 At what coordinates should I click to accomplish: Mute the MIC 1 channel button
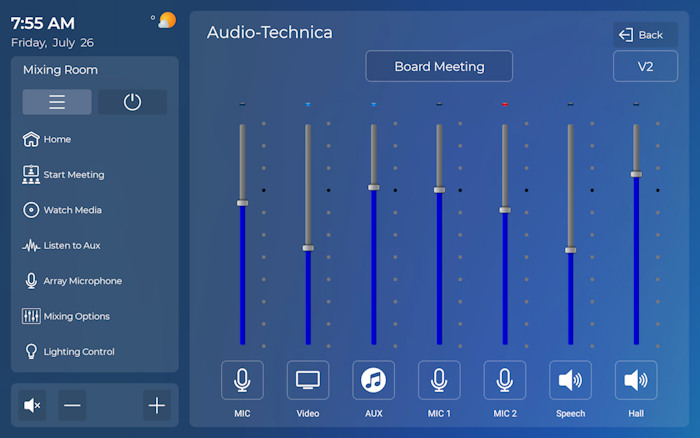pos(439,380)
